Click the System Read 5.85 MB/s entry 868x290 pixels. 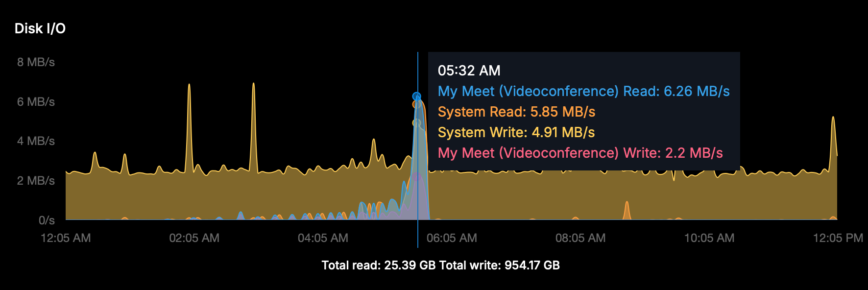pyautogui.click(x=516, y=112)
